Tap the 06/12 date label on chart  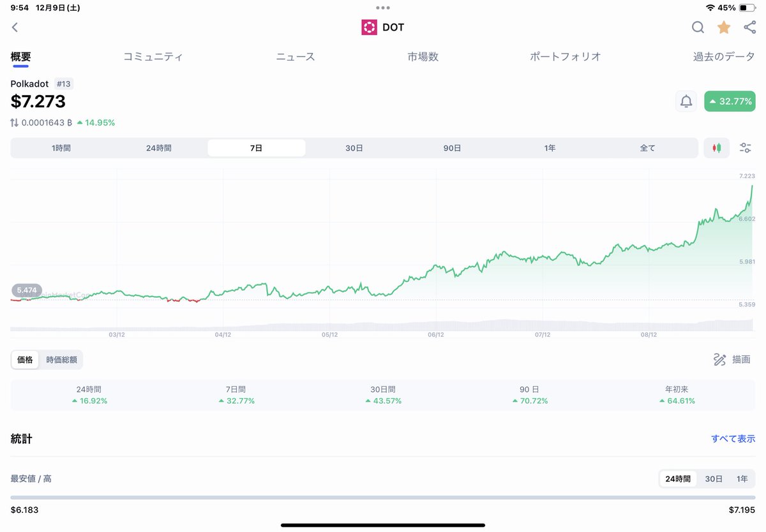436,335
